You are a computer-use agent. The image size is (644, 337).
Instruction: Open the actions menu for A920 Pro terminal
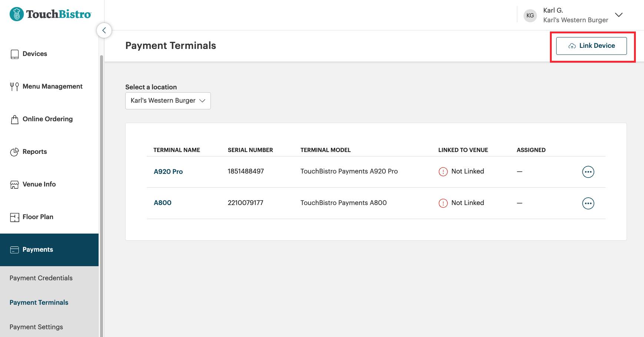click(588, 172)
